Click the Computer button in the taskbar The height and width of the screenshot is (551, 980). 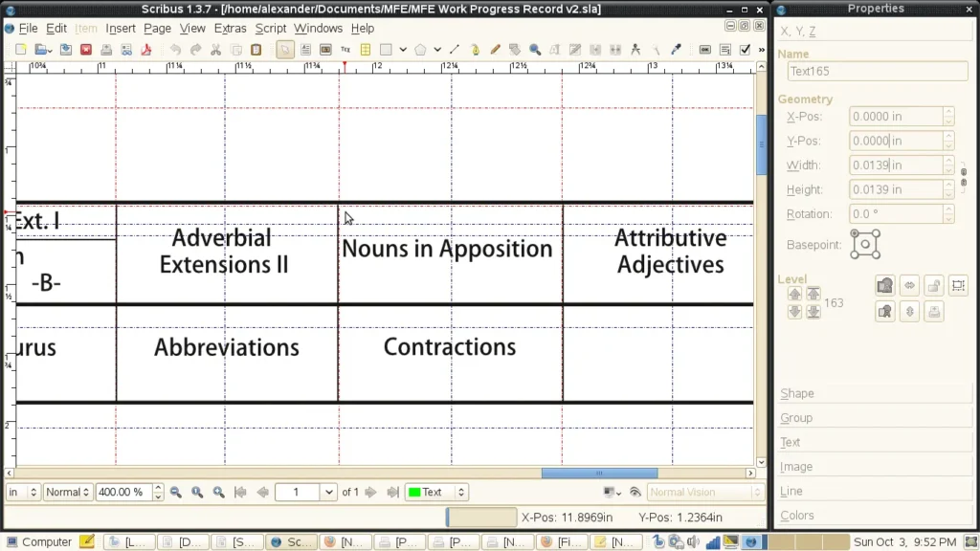coord(38,542)
